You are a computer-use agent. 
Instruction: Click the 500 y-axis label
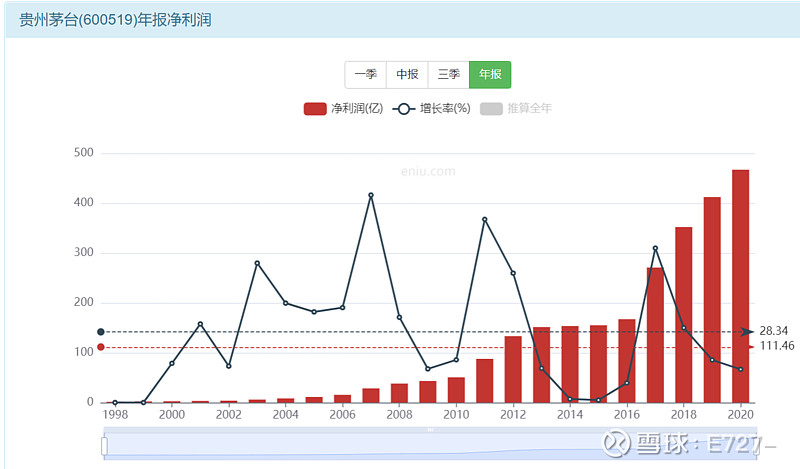pos(84,153)
